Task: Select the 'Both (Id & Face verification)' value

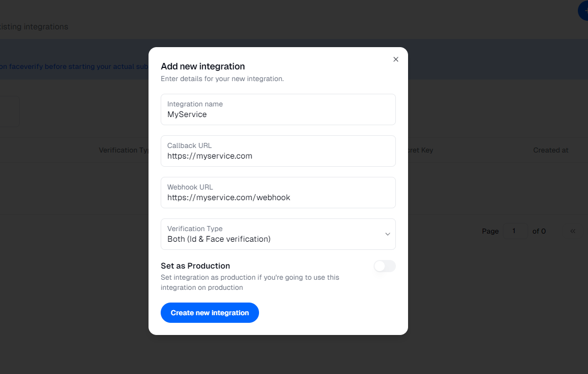Action: pos(219,239)
